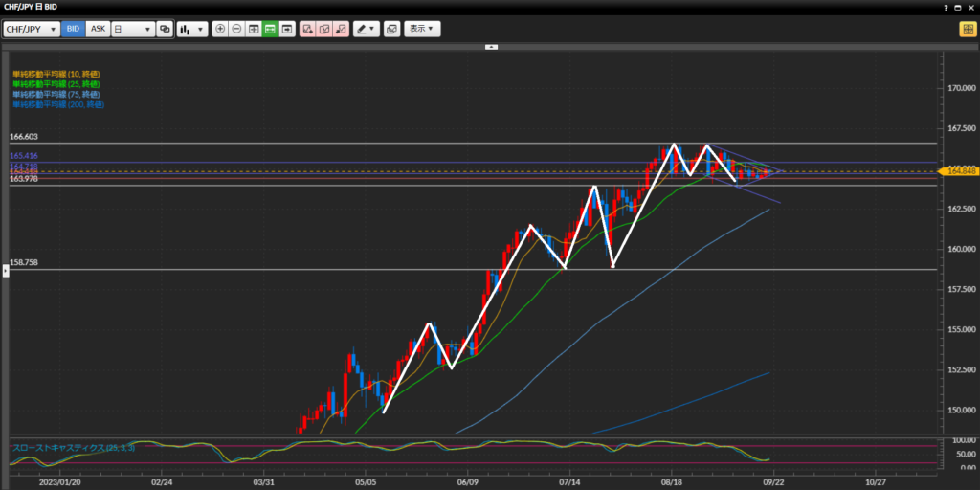The width and height of the screenshot is (980, 490).
Task: Open the CHF/JPY currency pair dropdown
Action: (32, 29)
